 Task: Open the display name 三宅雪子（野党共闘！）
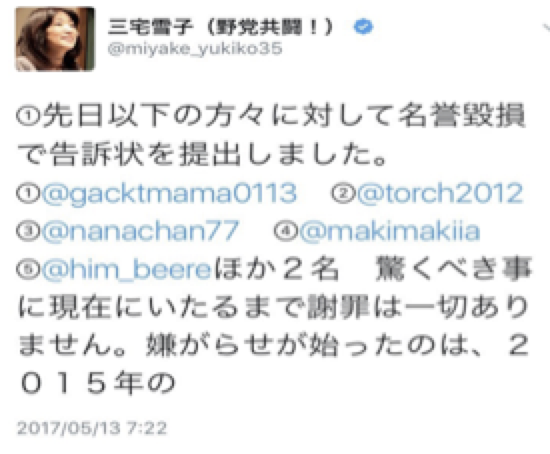221,27
